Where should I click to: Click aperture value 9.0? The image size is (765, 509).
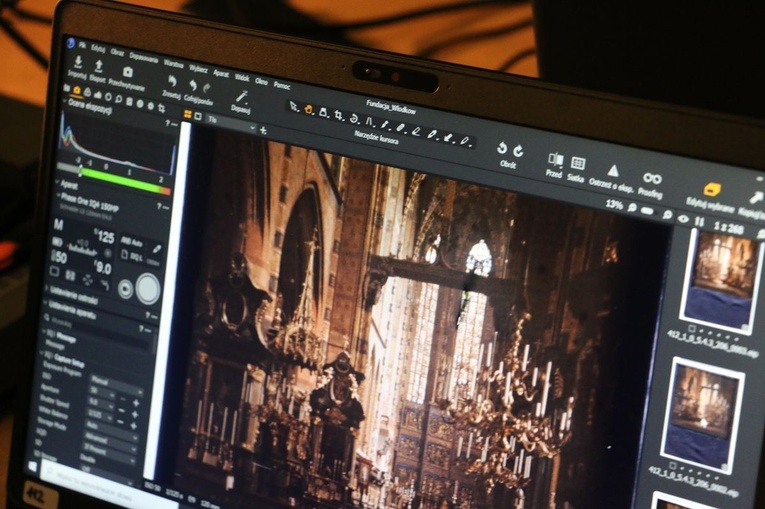(x=103, y=267)
